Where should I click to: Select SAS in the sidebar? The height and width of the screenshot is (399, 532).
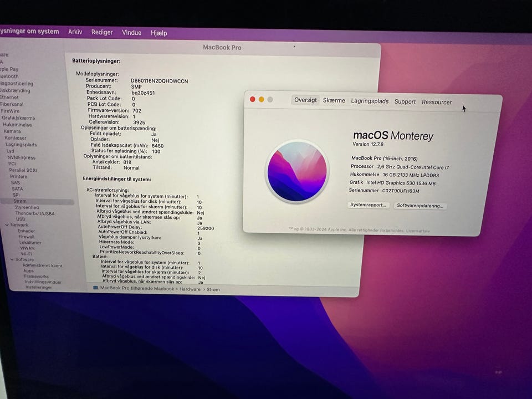(16, 182)
